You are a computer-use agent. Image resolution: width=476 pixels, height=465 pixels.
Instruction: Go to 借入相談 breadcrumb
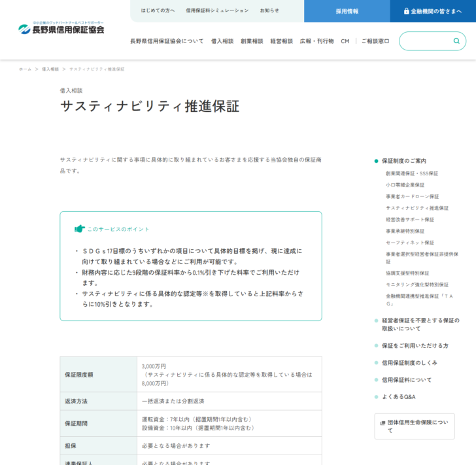click(50, 69)
